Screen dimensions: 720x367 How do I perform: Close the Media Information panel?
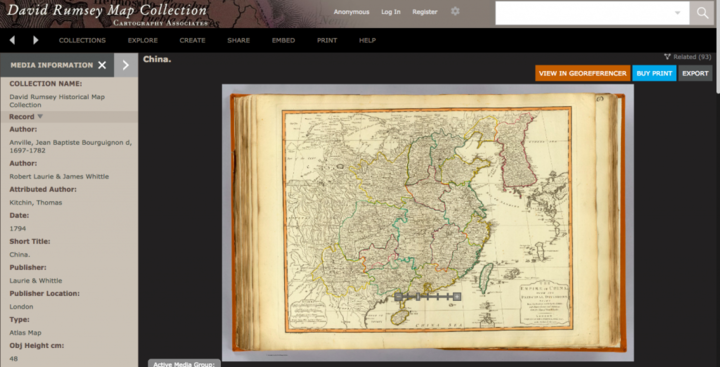pyautogui.click(x=102, y=65)
